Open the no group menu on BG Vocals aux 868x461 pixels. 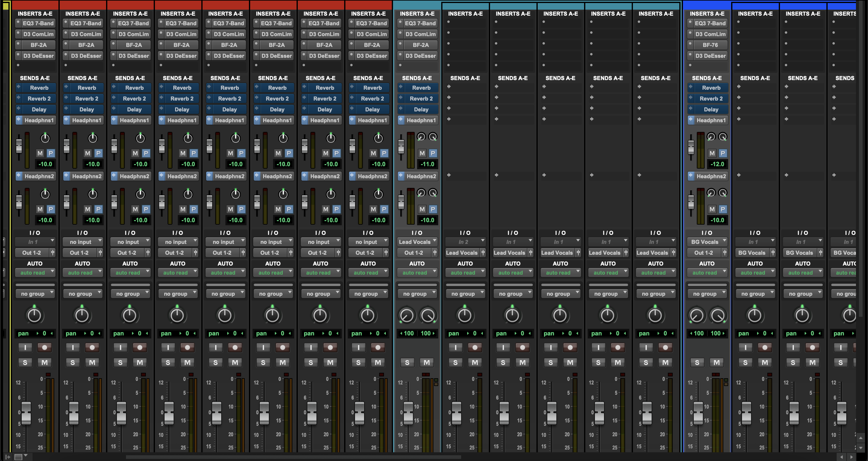tap(707, 294)
